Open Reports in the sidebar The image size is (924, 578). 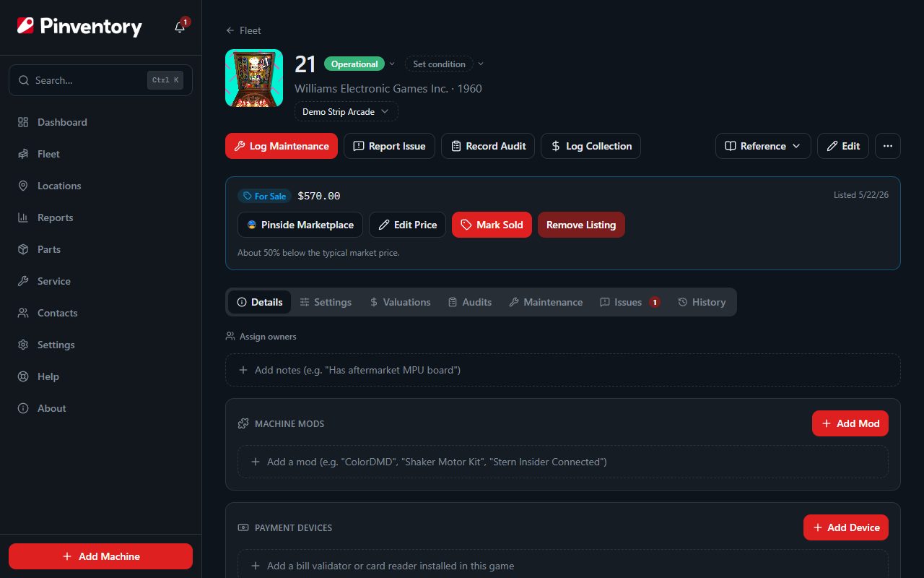(x=100, y=217)
